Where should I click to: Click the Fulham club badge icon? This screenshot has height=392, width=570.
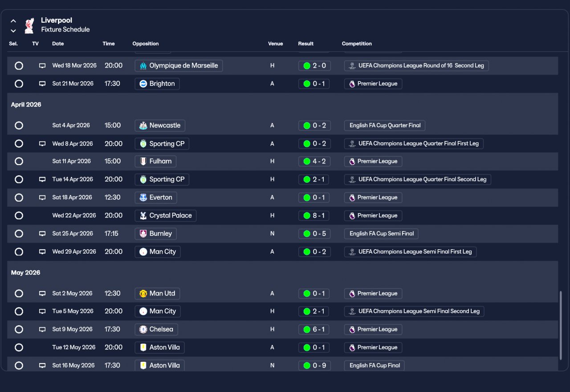(143, 162)
